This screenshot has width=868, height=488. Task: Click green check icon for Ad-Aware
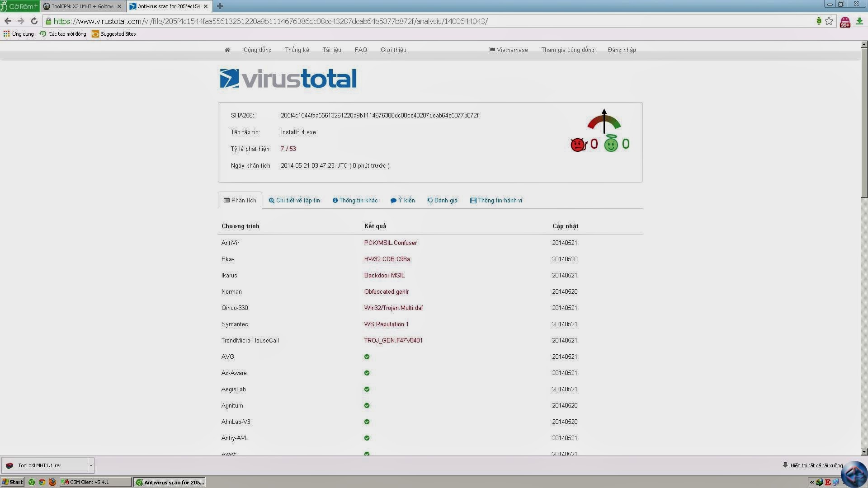coord(367,373)
